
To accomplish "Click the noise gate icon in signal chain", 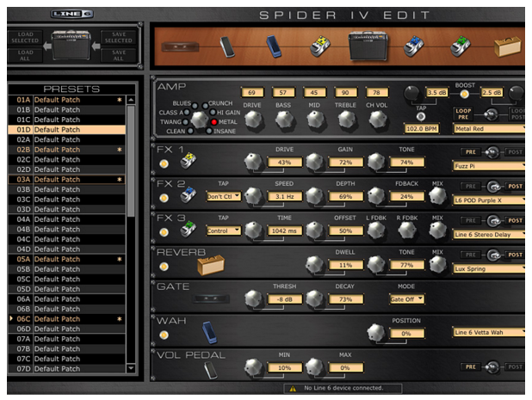I will [x=180, y=46].
